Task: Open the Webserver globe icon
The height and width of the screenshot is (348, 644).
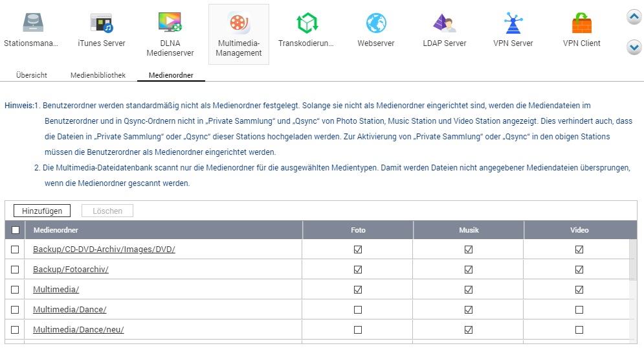Action: [x=376, y=23]
